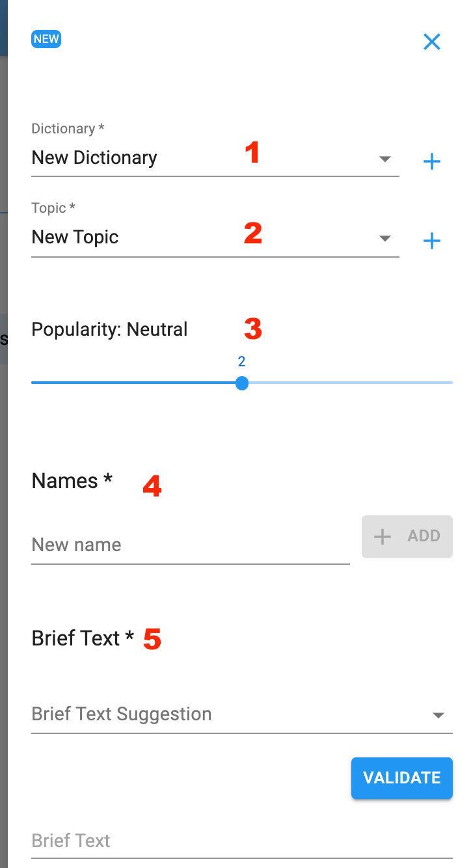Click the blue NEW badge

[x=46, y=39]
